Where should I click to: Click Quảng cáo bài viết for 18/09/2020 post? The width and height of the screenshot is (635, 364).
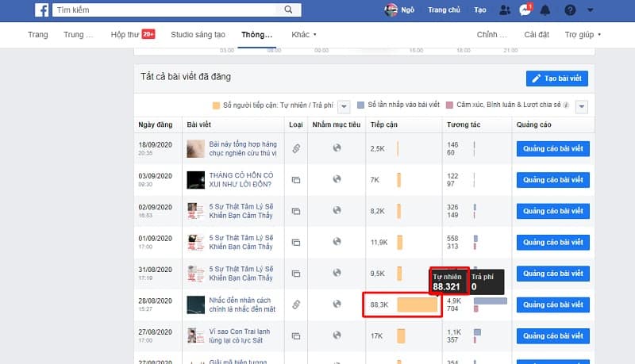[x=552, y=149]
